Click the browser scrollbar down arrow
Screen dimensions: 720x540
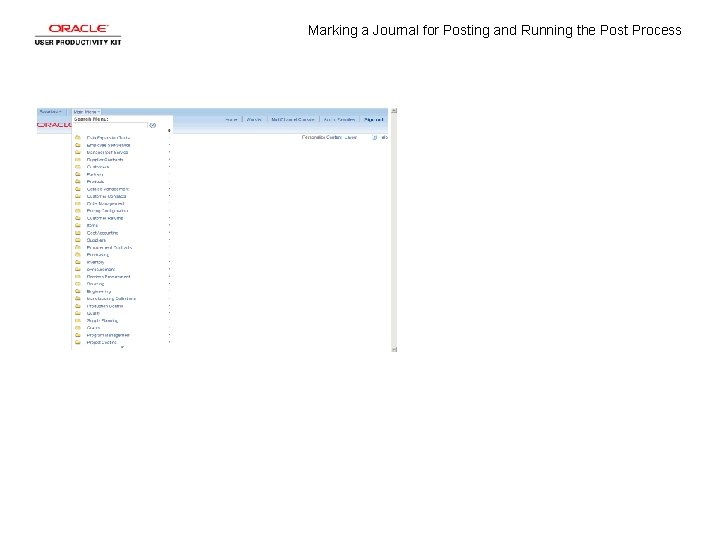(x=394, y=349)
